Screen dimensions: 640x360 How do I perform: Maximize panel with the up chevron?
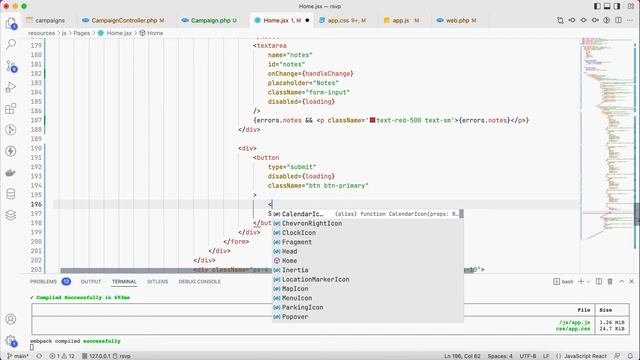[621, 281]
